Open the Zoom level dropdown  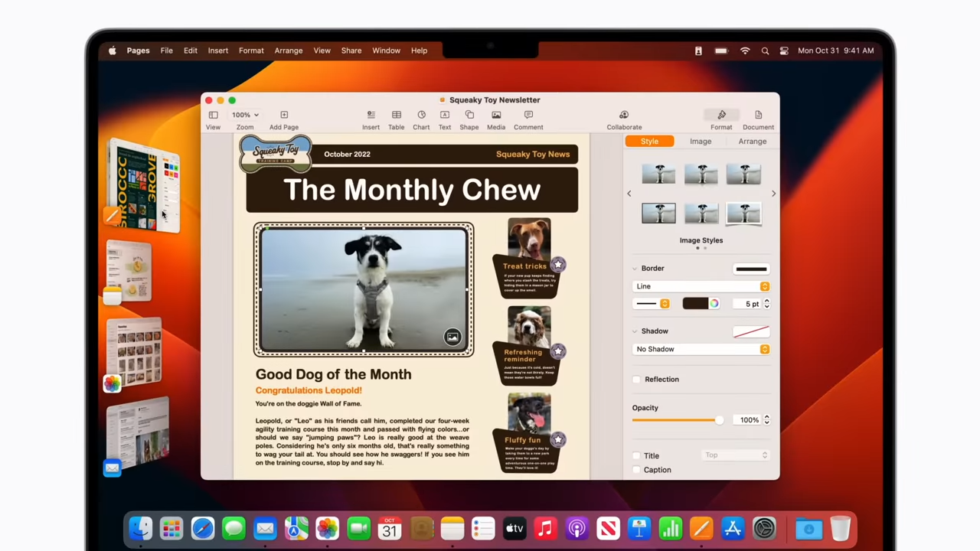coord(243,114)
